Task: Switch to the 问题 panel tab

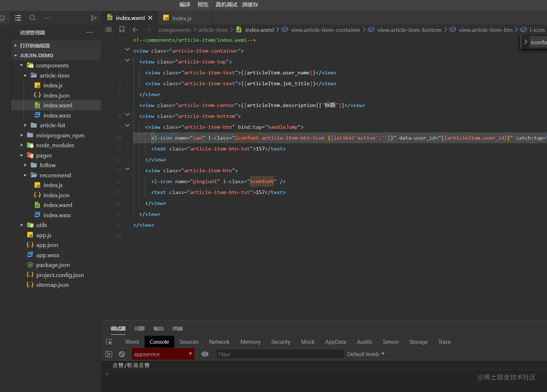Action: pos(140,329)
